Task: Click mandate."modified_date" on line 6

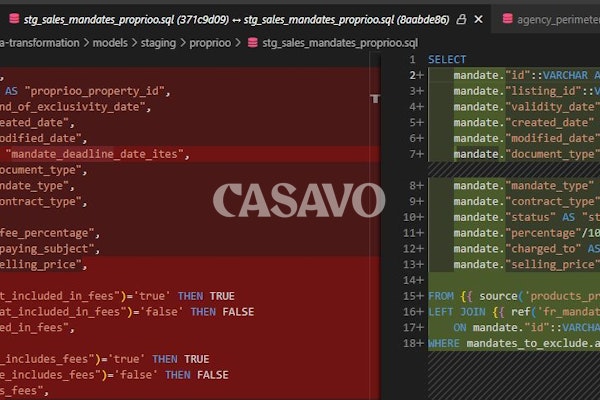Action: click(527, 139)
